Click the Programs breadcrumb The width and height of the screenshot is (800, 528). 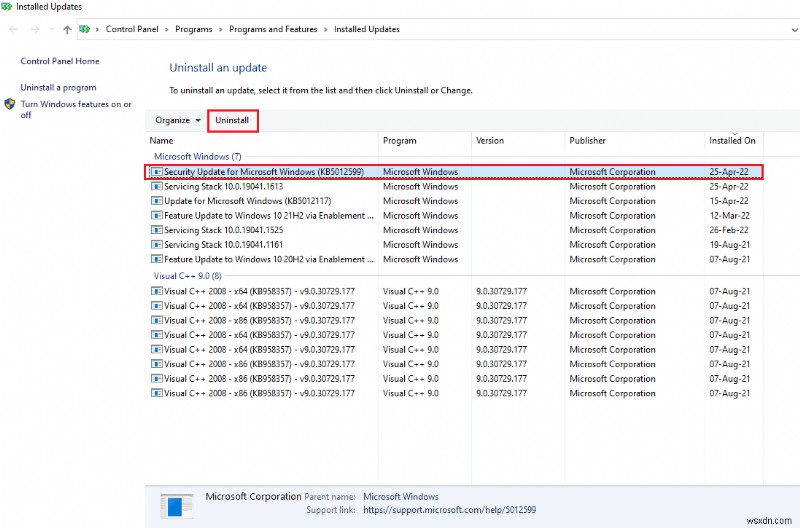pos(193,29)
